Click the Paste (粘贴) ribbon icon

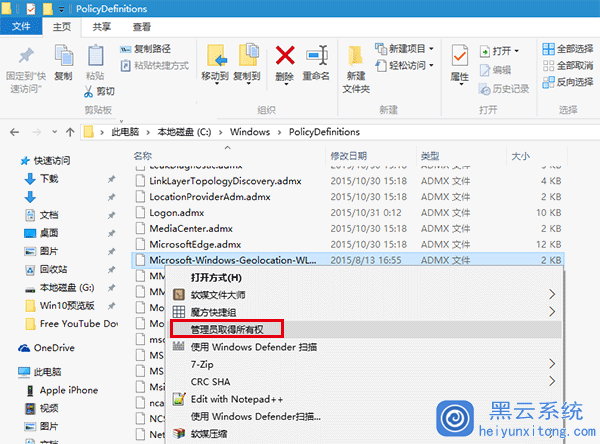pos(96,56)
